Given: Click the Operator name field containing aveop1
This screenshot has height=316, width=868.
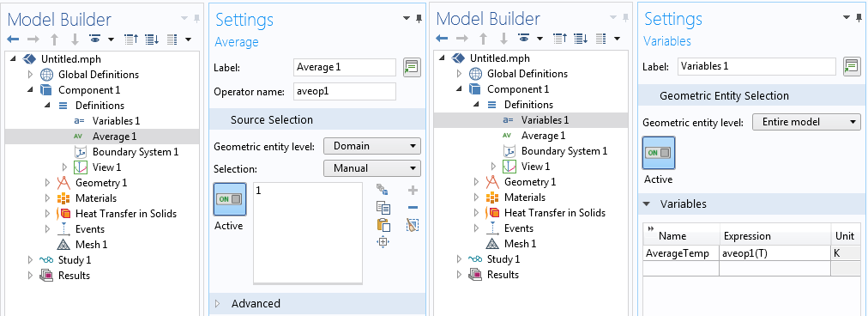Looking at the screenshot, I should [345, 92].
